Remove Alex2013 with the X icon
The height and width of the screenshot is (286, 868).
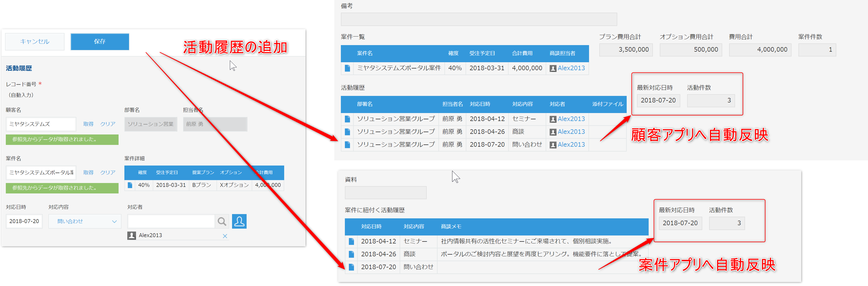pos(225,236)
